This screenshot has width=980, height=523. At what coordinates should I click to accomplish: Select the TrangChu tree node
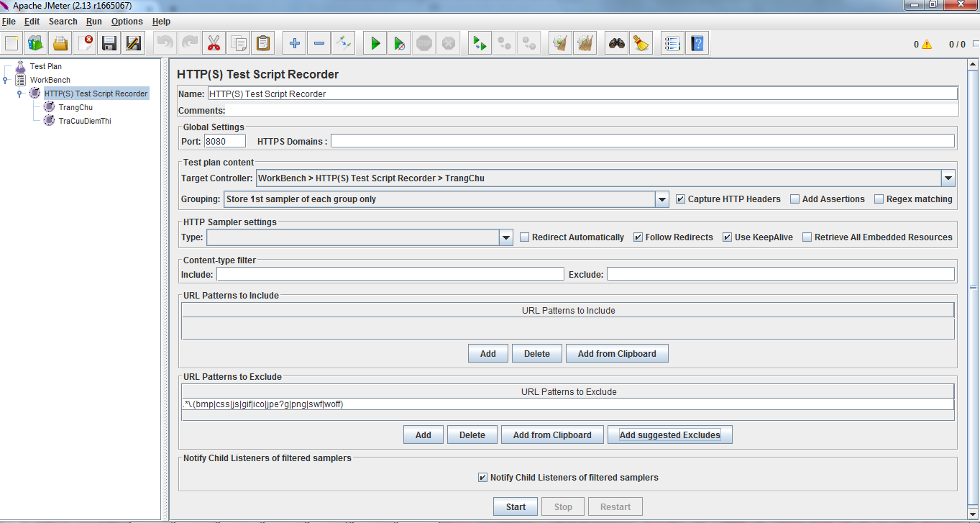pyautogui.click(x=75, y=107)
